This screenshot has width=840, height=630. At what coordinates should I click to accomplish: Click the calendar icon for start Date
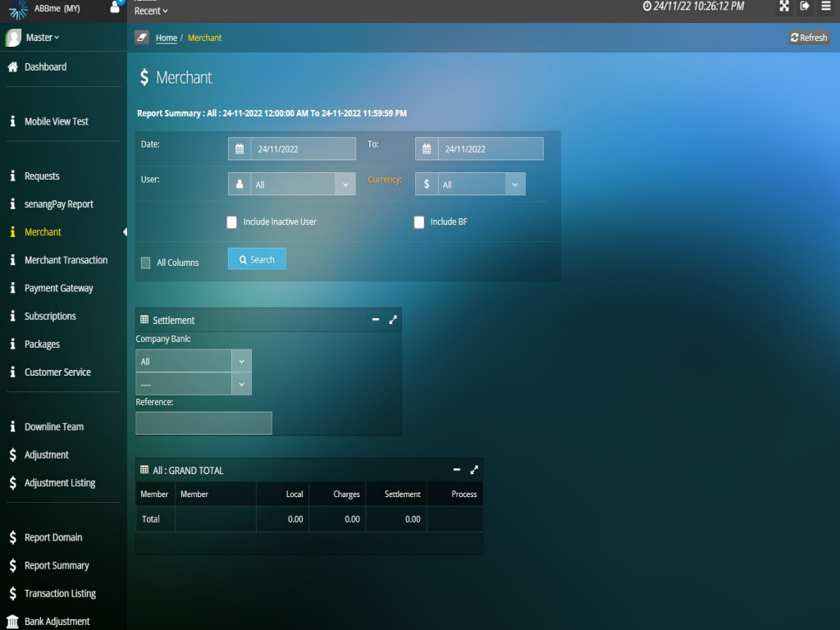click(x=240, y=149)
